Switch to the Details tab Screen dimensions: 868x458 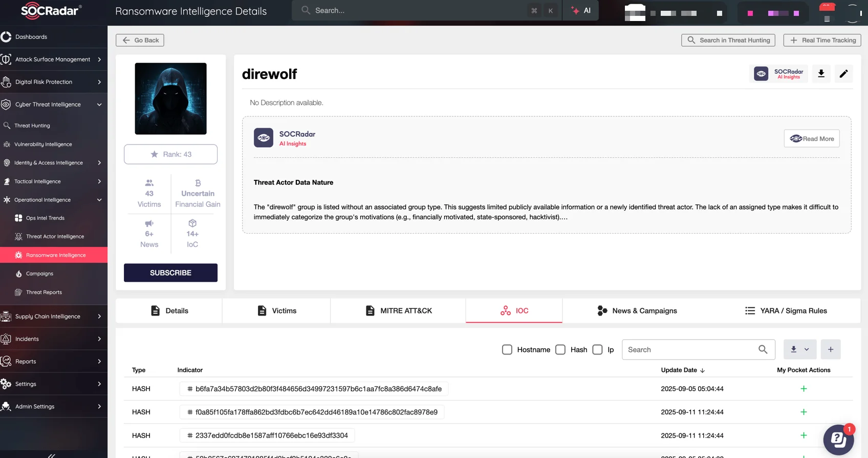169,311
